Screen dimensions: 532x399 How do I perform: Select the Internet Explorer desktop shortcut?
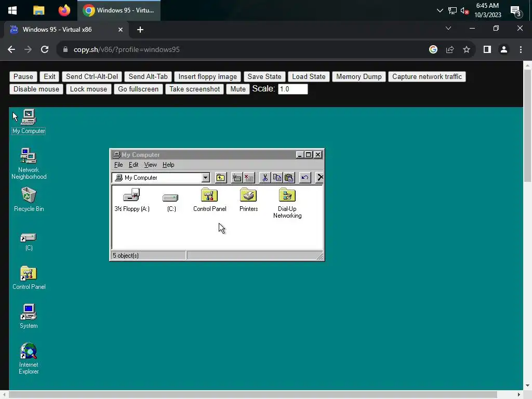[x=29, y=358]
